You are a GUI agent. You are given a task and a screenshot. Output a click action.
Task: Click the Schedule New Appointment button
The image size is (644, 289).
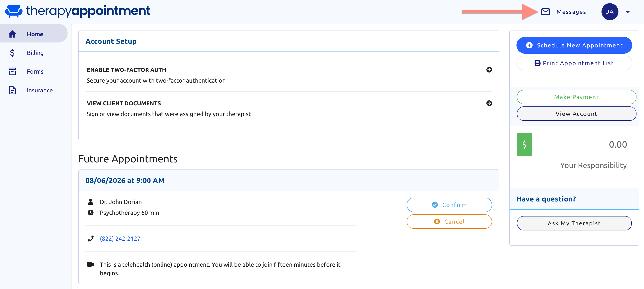click(x=574, y=45)
